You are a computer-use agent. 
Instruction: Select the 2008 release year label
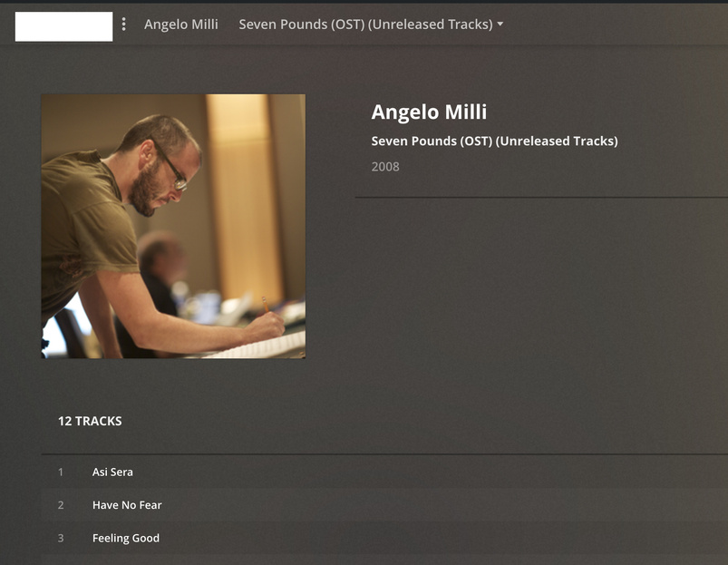point(385,167)
